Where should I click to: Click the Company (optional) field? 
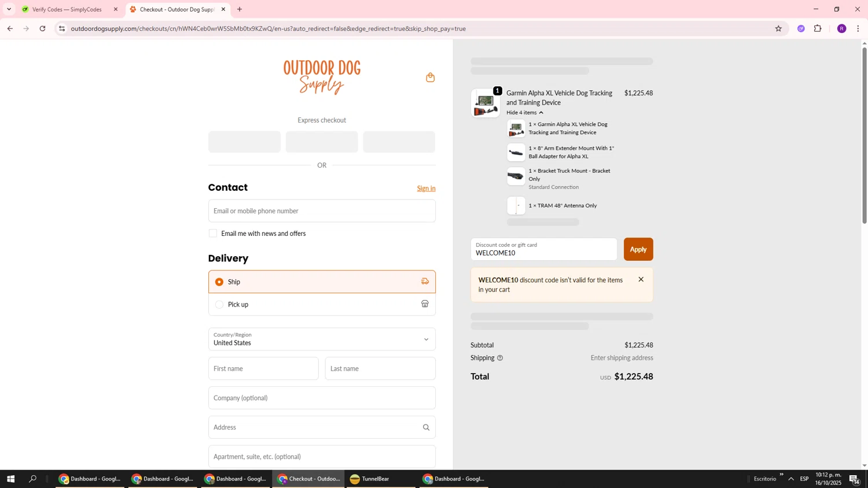click(x=322, y=398)
